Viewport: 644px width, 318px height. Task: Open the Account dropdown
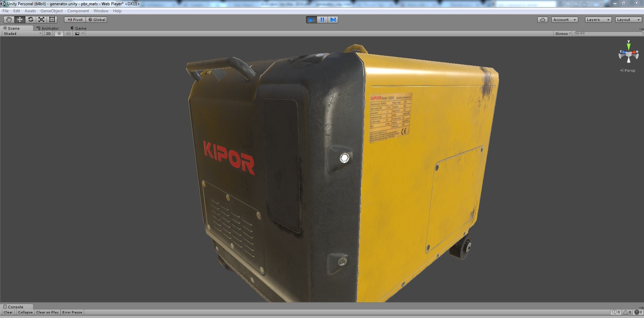(x=565, y=20)
